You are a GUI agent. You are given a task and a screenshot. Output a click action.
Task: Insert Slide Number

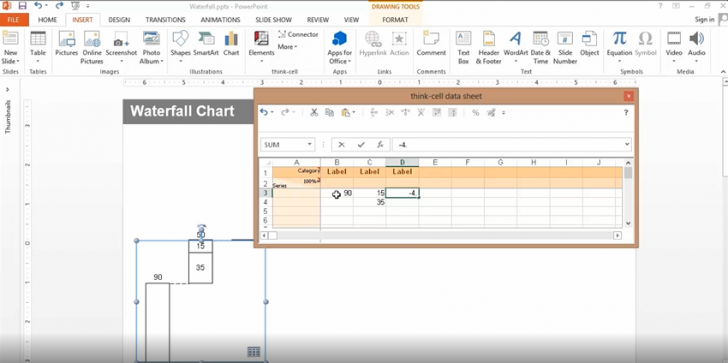pyautogui.click(x=565, y=47)
